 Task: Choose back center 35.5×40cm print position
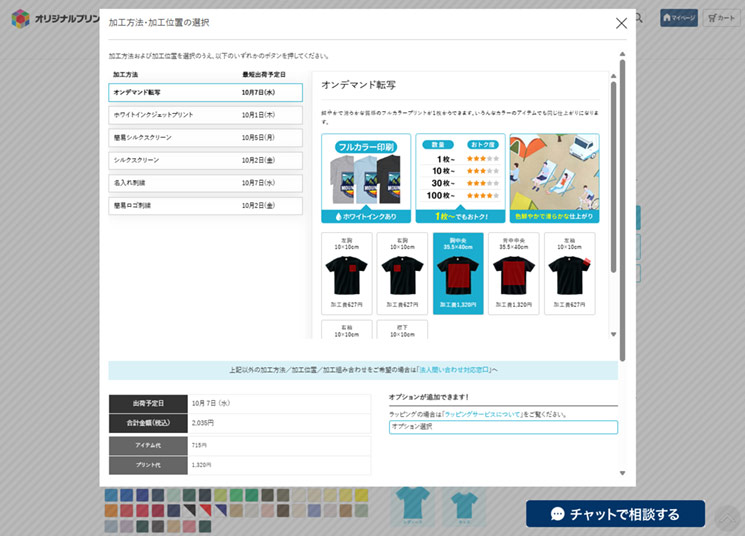click(x=514, y=273)
